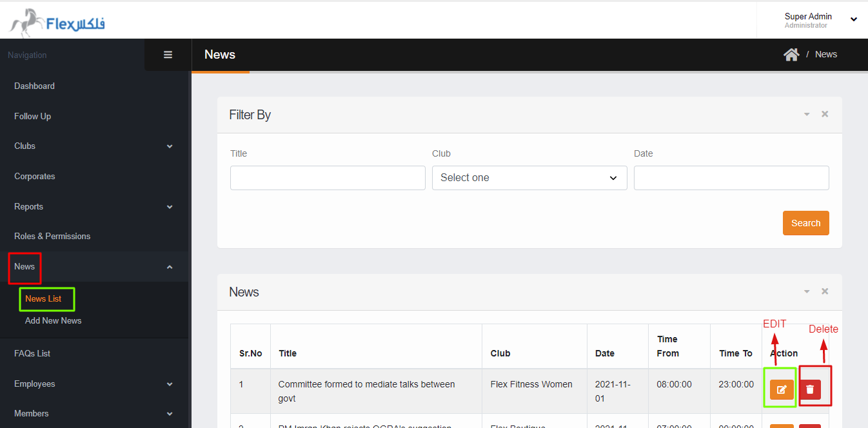
Task: Open Dashboard from the sidebar
Action: tap(34, 86)
